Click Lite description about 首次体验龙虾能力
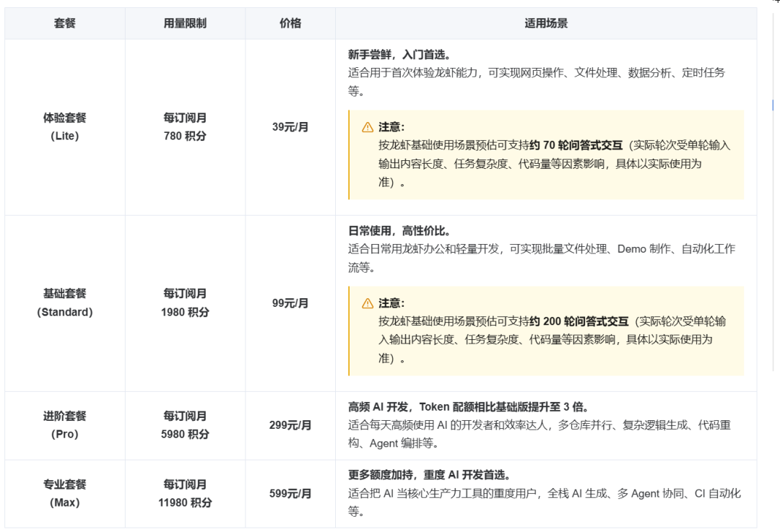 tap(536, 82)
